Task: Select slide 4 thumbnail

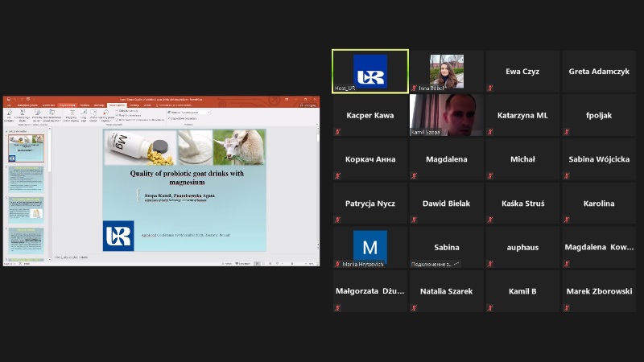Action: [27, 241]
